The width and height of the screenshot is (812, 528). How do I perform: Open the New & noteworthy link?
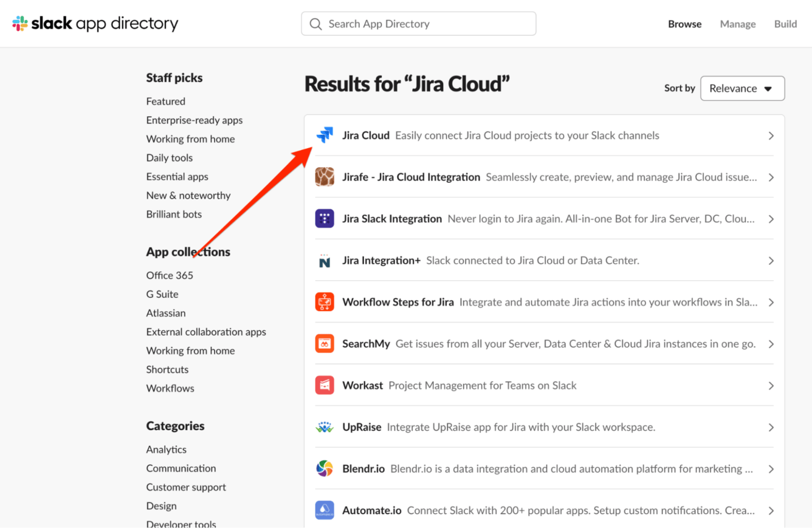(x=188, y=196)
